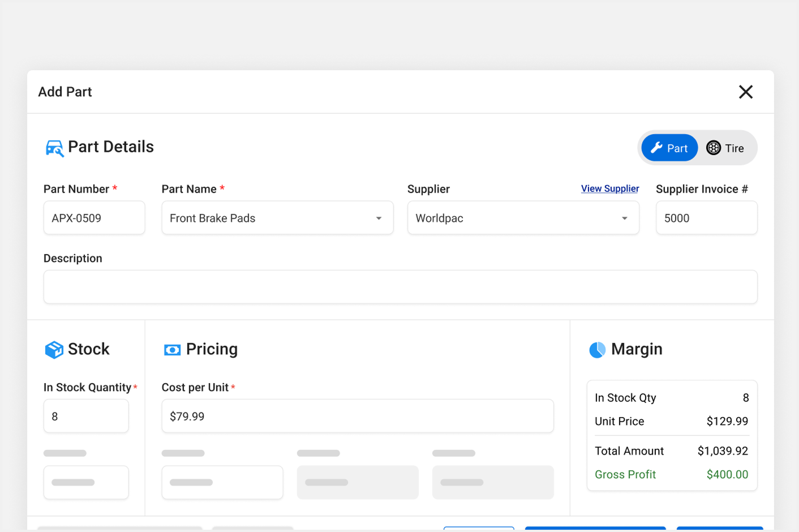Click the Total Amount label

coord(629,451)
